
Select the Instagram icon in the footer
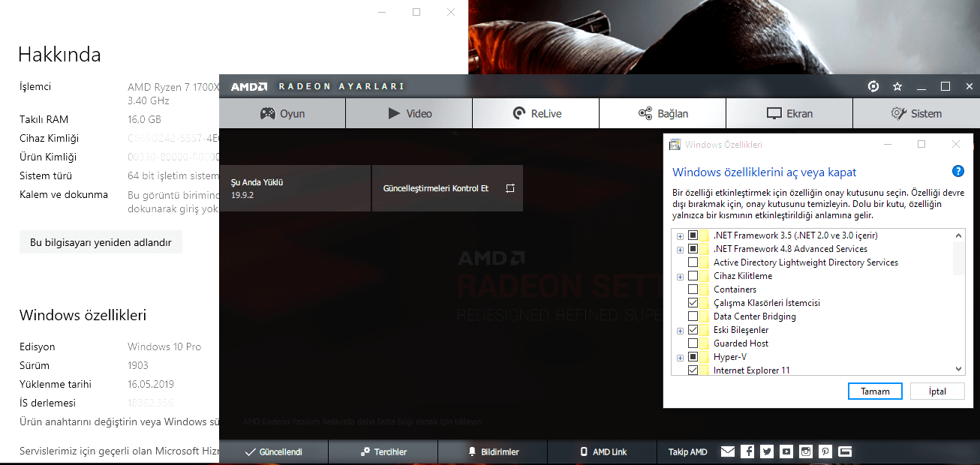[x=805, y=451]
